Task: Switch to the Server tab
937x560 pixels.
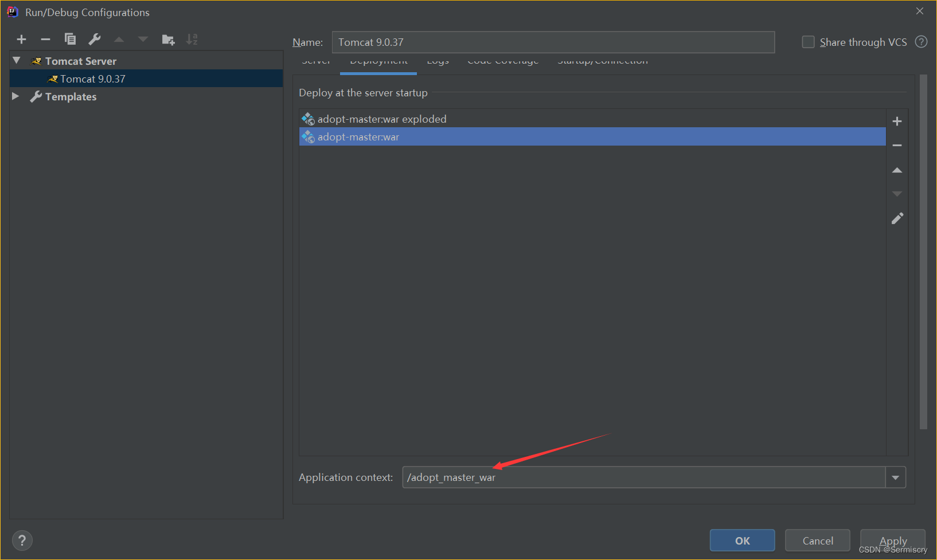Action: click(x=316, y=62)
